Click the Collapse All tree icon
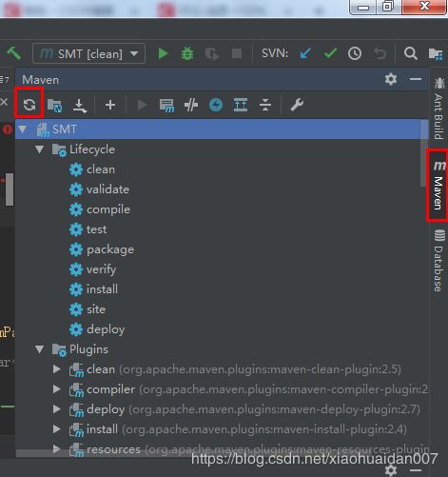This screenshot has width=448, height=477. (265, 105)
